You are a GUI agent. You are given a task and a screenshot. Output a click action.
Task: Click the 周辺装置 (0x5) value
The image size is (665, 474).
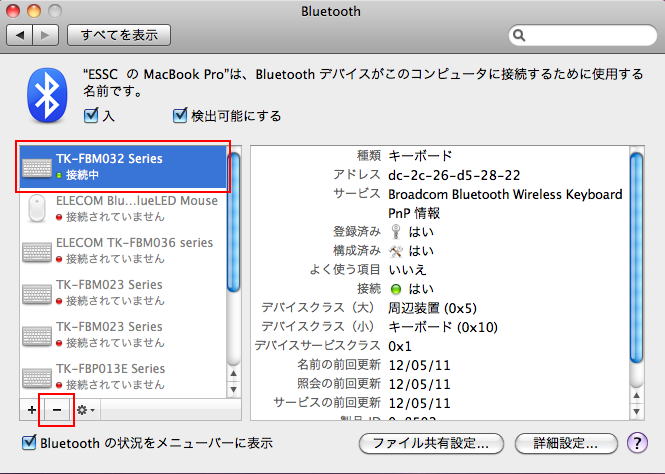[x=432, y=308]
